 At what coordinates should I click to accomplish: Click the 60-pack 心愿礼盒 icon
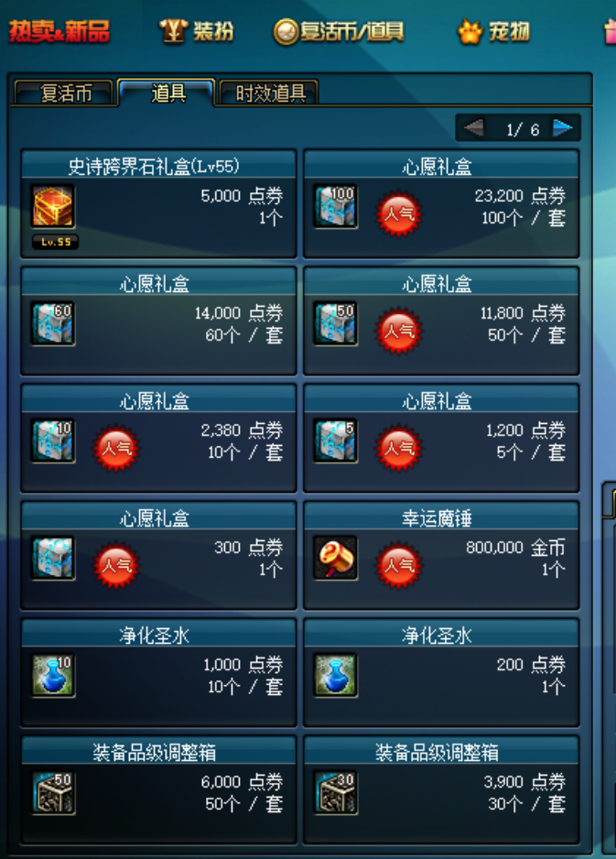tap(52, 324)
